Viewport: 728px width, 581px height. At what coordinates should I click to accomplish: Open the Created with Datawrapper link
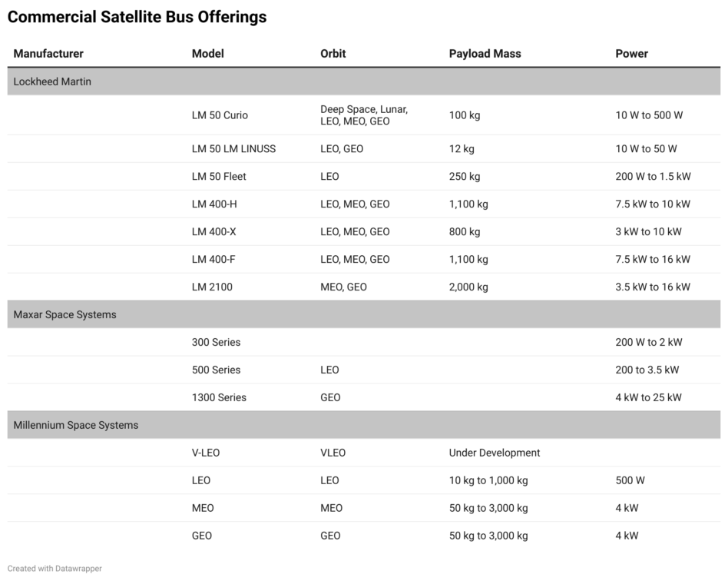click(55, 569)
